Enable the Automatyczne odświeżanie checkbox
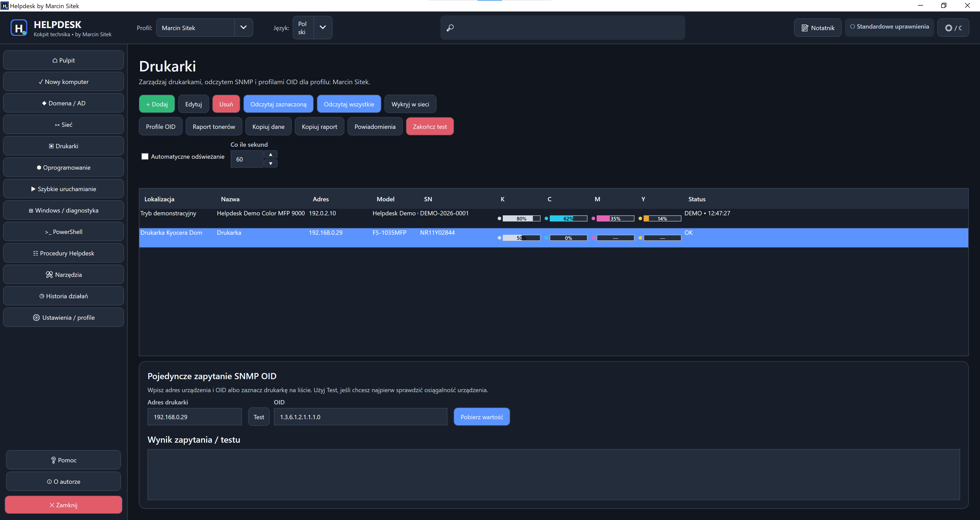Screen dimensions: 980x520 pos(145,156)
